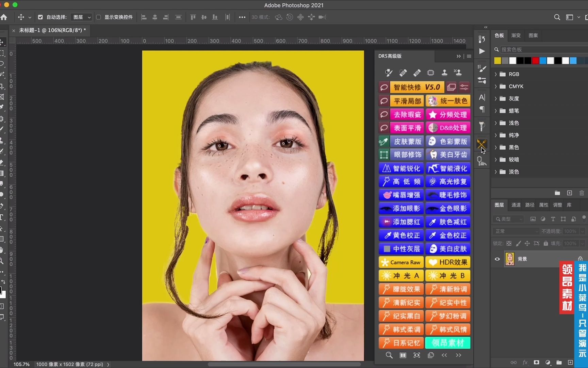Image resolution: width=588 pixels, height=368 pixels.
Task: Toggle the 自动选择 auto-select checkbox
Action: (40, 17)
